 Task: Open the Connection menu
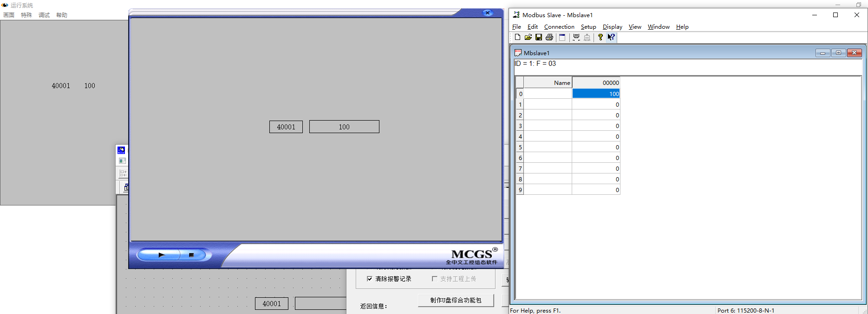click(x=559, y=27)
